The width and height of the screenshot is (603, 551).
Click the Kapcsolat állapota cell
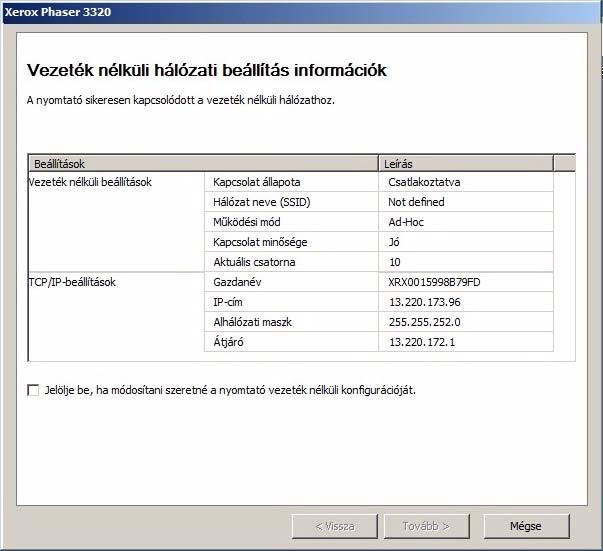291,182
